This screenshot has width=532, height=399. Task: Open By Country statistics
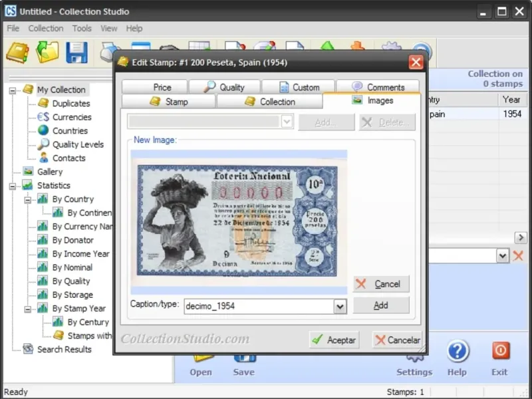pos(72,199)
